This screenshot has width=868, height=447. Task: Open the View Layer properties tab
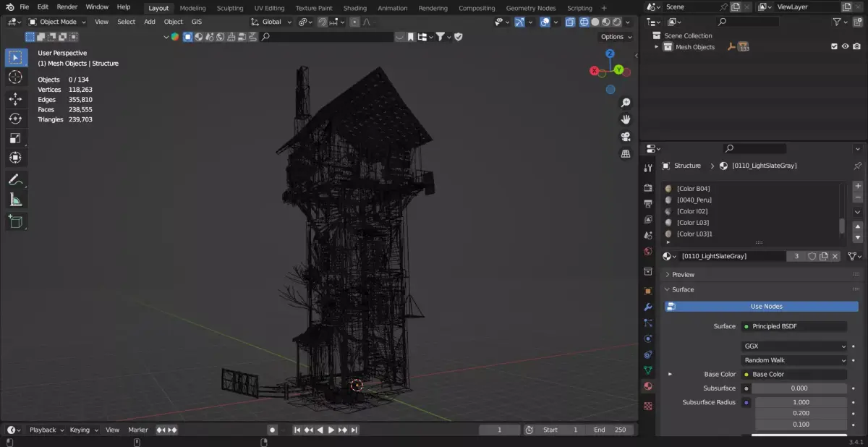pyautogui.click(x=648, y=219)
